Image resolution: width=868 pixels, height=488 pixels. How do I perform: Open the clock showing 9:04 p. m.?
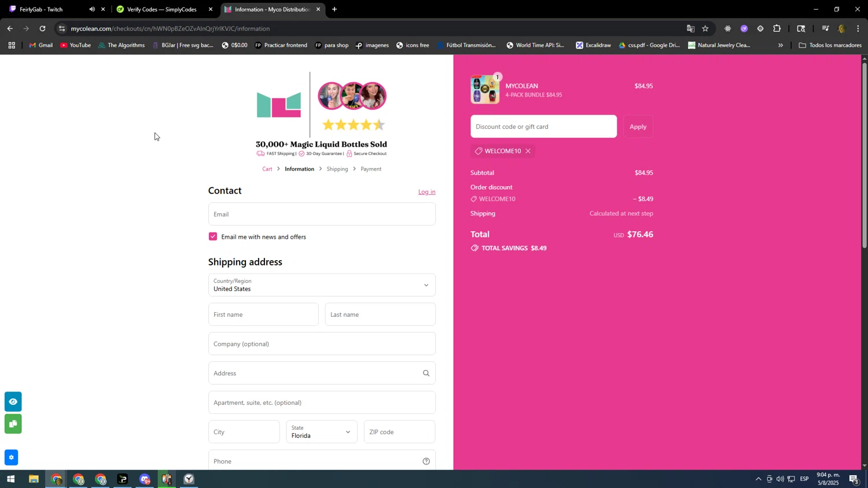click(828, 479)
